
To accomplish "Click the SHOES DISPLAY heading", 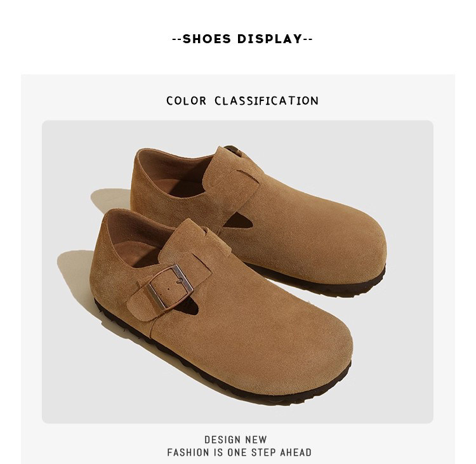I will [242, 39].
